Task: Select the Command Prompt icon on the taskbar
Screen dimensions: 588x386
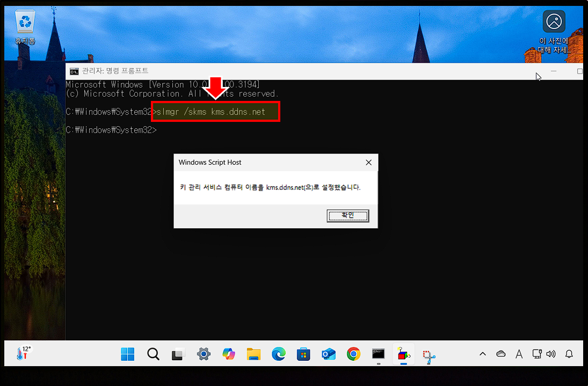Action: (378, 354)
